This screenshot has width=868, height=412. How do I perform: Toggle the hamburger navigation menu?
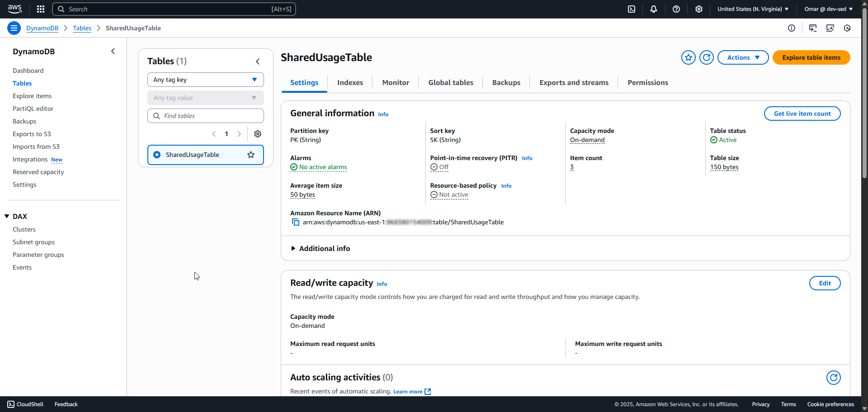pyautogui.click(x=14, y=28)
